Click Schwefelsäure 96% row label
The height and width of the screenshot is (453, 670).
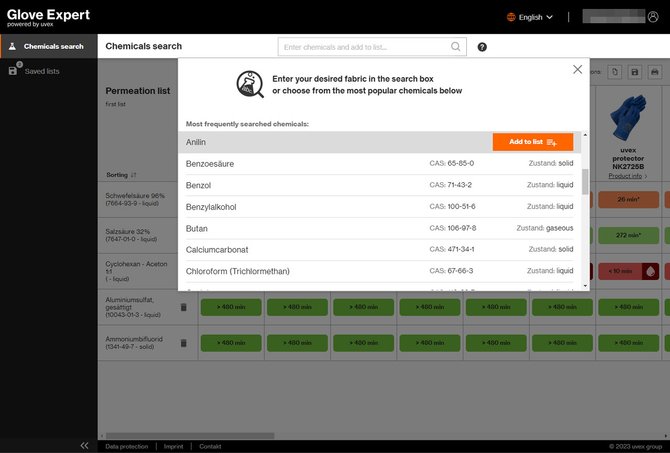(135, 199)
